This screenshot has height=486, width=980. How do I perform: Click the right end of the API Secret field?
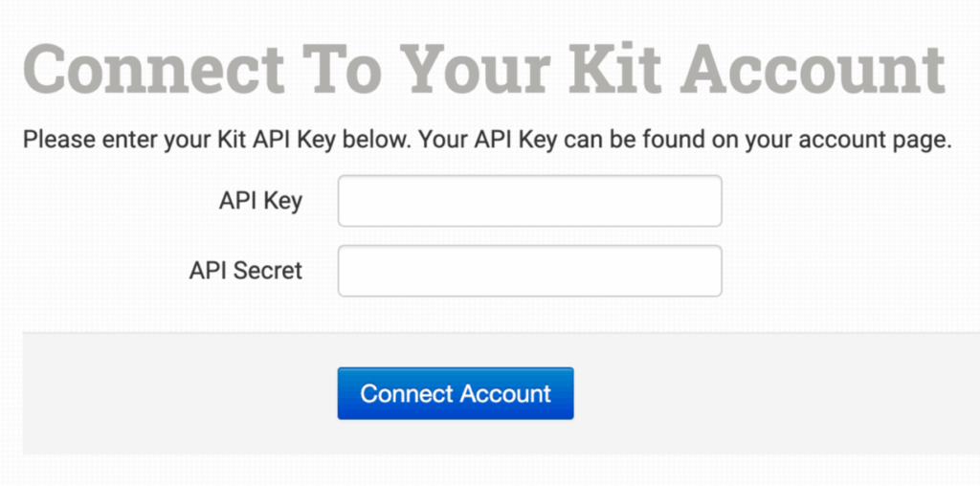(x=703, y=271)
